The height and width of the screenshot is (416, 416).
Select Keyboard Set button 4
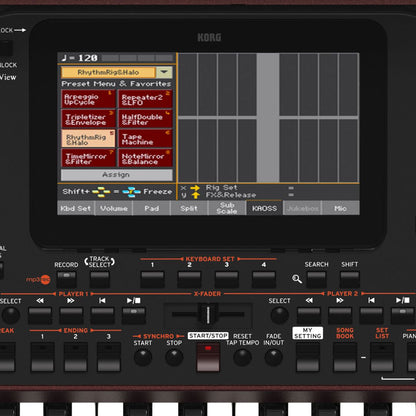click(264, 279)
